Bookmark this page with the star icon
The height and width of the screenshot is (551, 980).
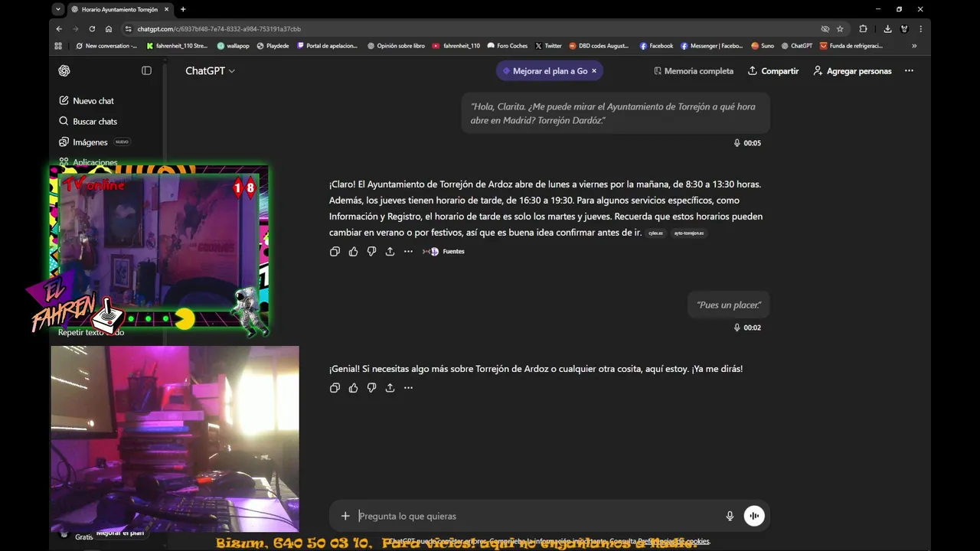840,29
